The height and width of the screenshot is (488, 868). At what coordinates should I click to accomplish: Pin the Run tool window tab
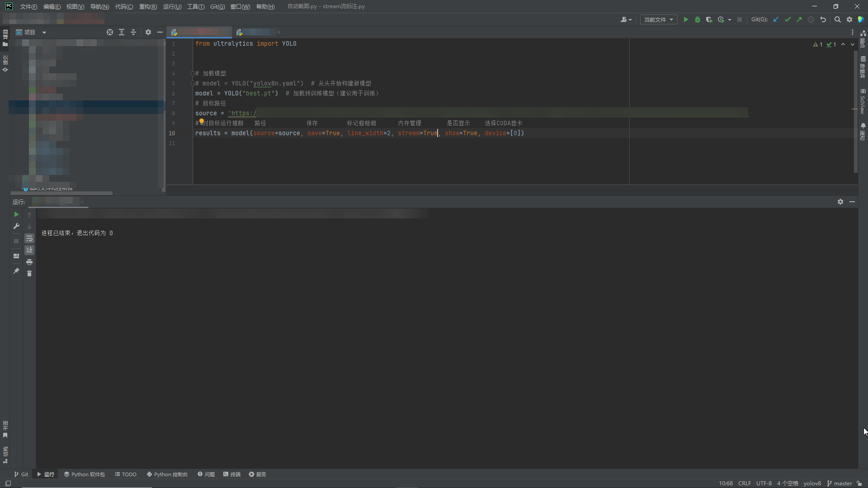point(16,271)
